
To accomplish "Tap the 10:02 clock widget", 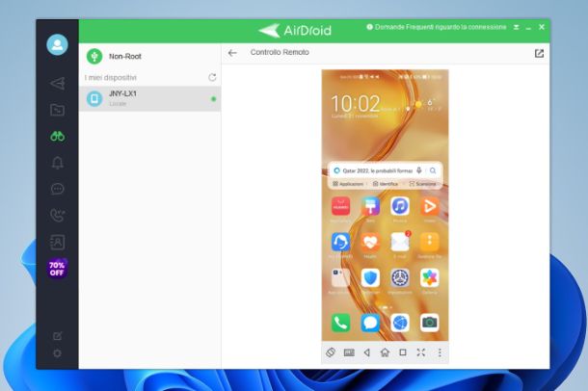I will [355, 103].
